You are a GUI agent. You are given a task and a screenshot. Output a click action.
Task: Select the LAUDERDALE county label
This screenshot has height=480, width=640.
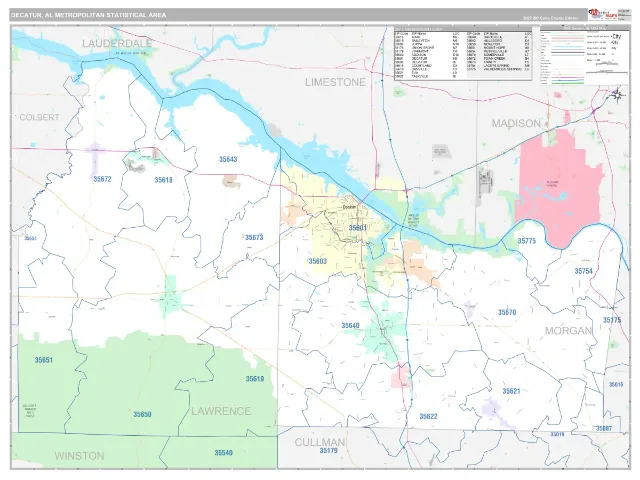(x=117, y=43)
